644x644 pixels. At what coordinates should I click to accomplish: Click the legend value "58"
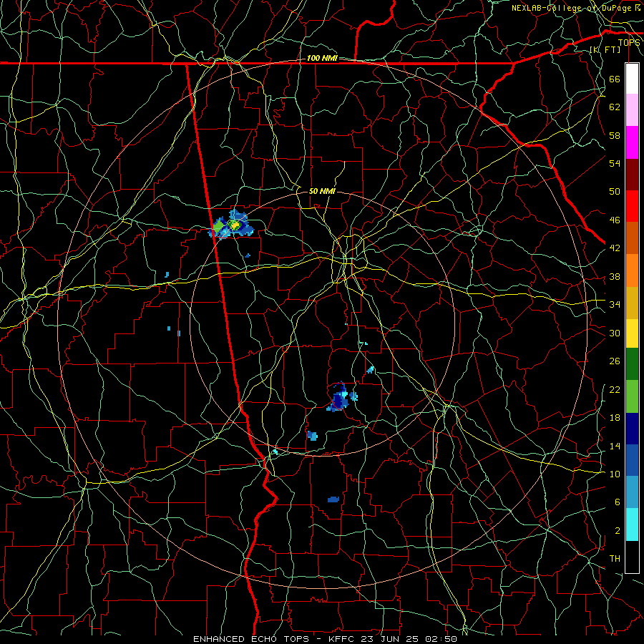[x=615, y=135]
